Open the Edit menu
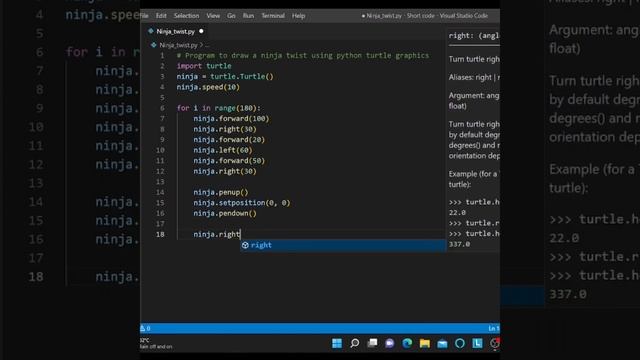 pos(161,16)
